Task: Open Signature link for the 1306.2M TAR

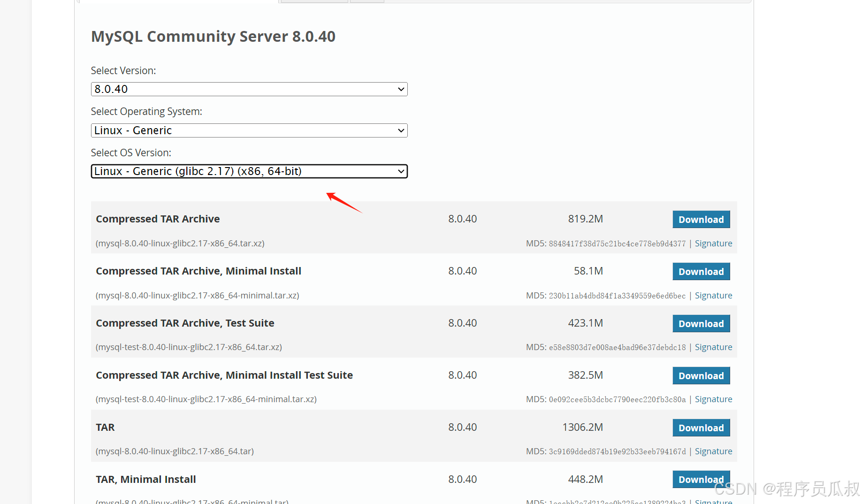Action: (x=713, y=451)
